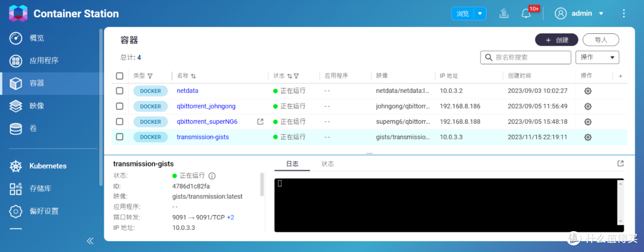Click the search by name input field
The height and width of the screenshot is (252, 644).
(526, 57)
